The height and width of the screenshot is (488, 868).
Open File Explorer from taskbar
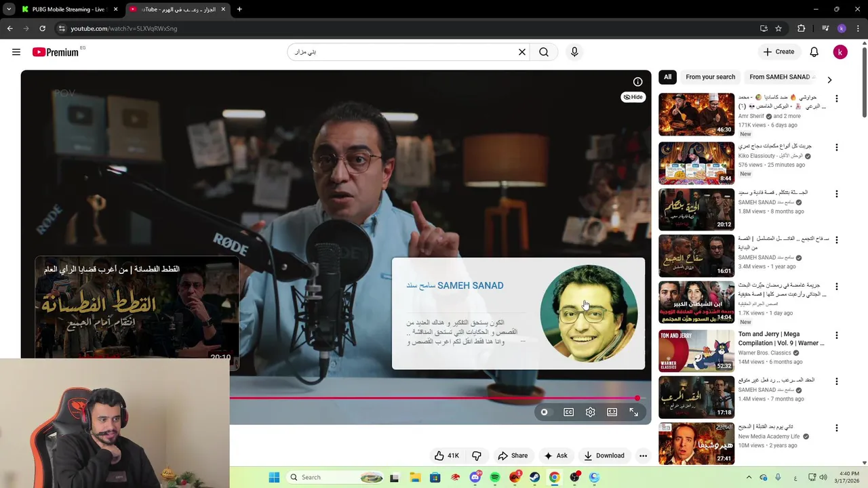[x=414, y=477]
